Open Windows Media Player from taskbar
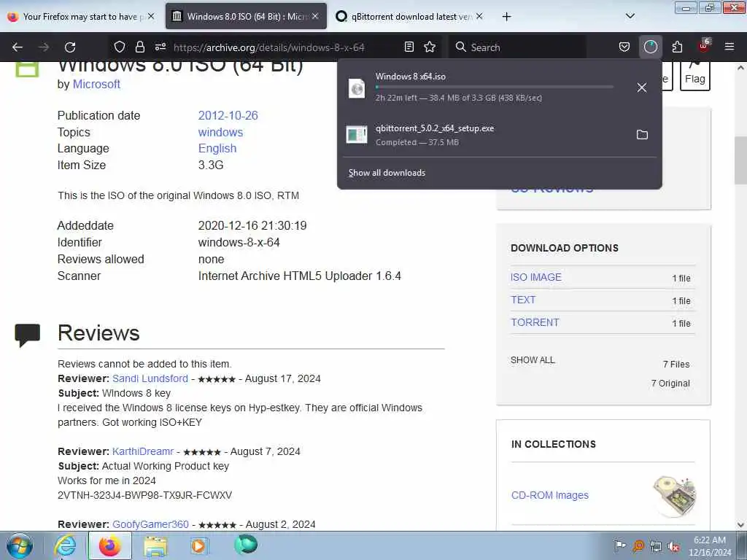 pos(198,545)
